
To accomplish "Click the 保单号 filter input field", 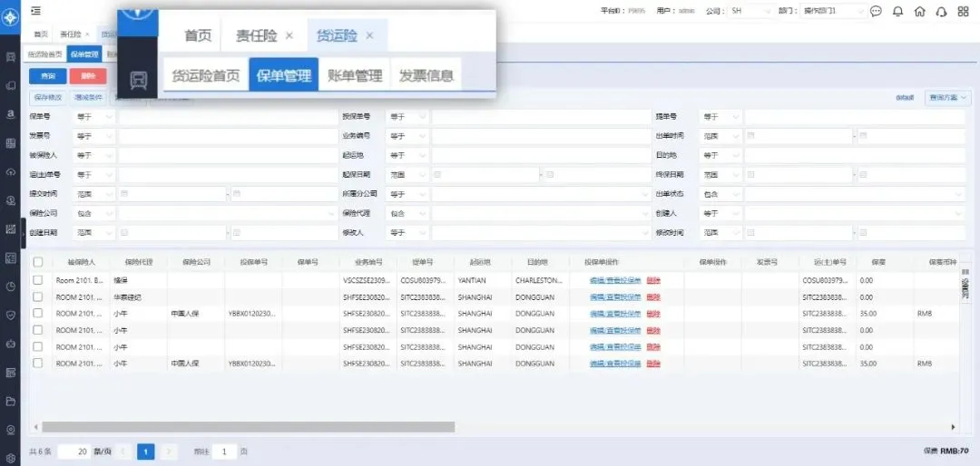I will click(227, 117).
